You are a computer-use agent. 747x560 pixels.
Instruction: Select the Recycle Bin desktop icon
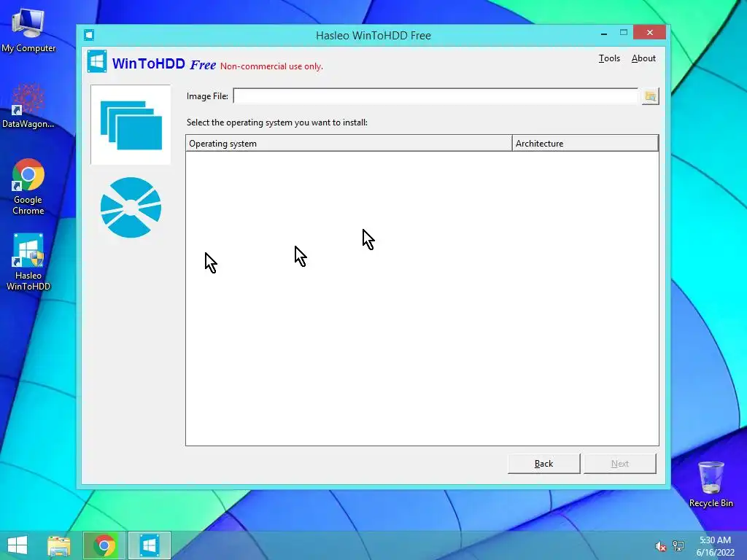tap(711, 484)
